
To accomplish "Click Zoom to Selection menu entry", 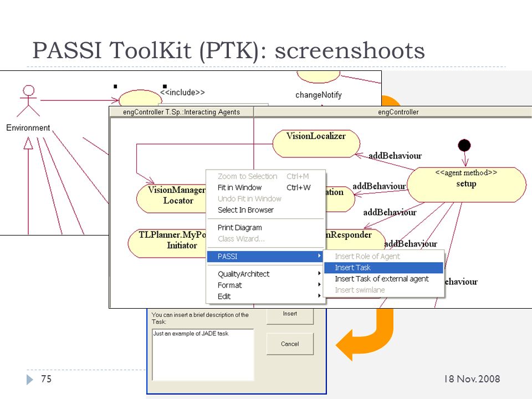I will tap(265, 176).
